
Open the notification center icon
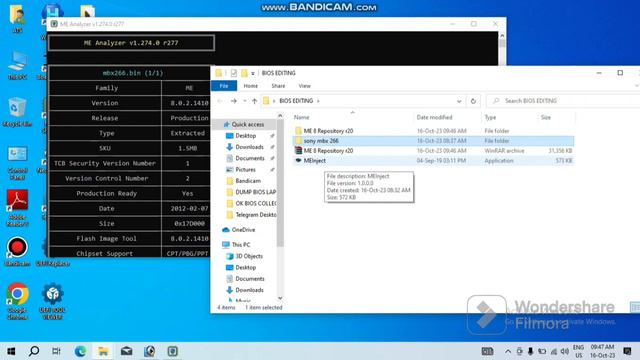pyautogui.click(x=627, y=351)
